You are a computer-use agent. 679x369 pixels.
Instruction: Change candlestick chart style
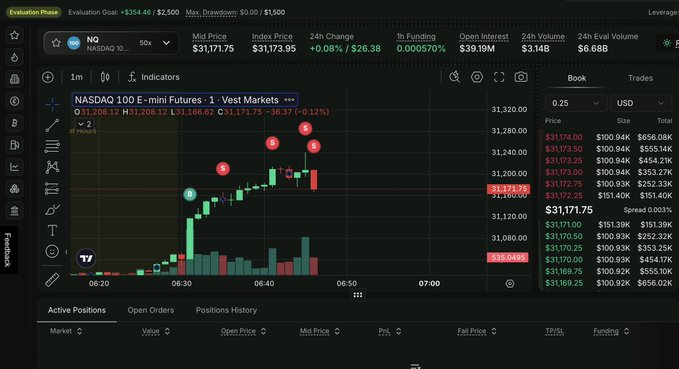pos(105,77)
